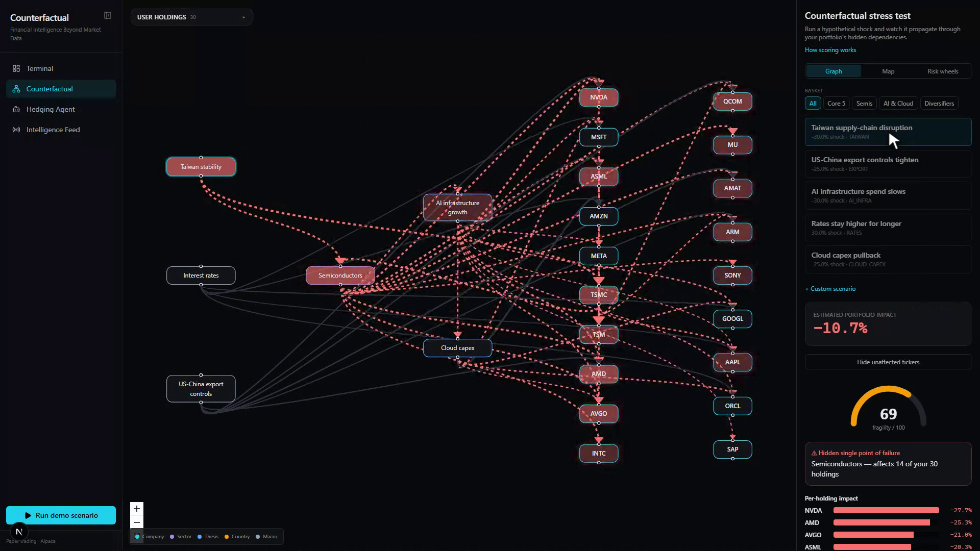The image size is (980, 551).
Task: Select the Cloud capex node
Action: [x=458, y=348]
